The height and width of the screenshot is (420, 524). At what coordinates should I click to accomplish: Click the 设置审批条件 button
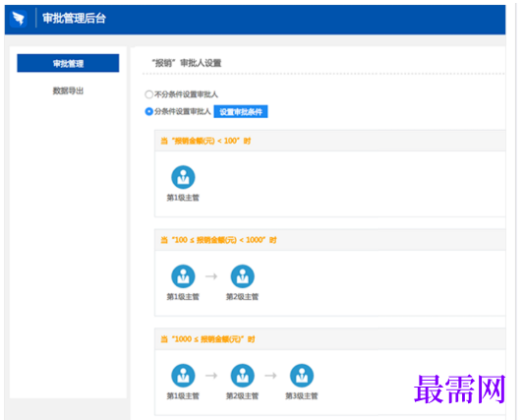(x=241, y=112)
